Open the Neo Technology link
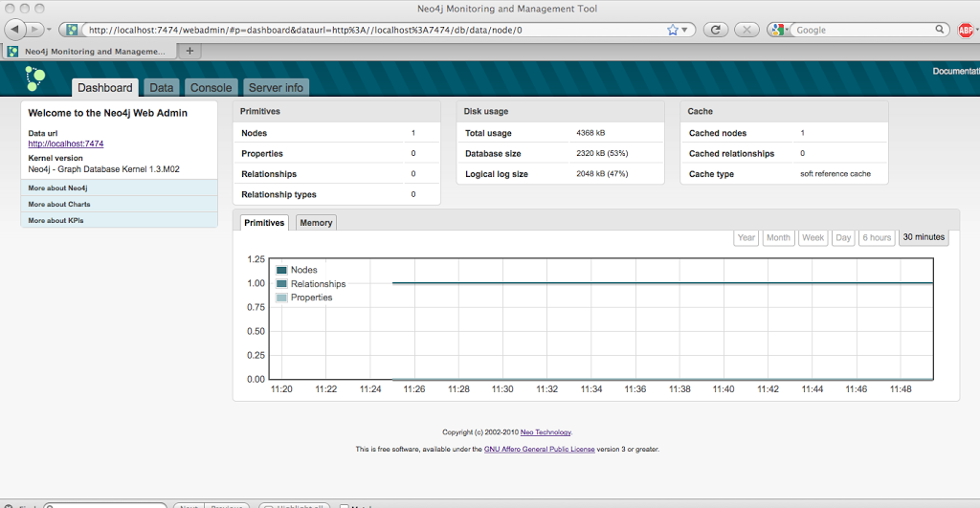This screenshot has width=980, height=508. pos(546,431)
